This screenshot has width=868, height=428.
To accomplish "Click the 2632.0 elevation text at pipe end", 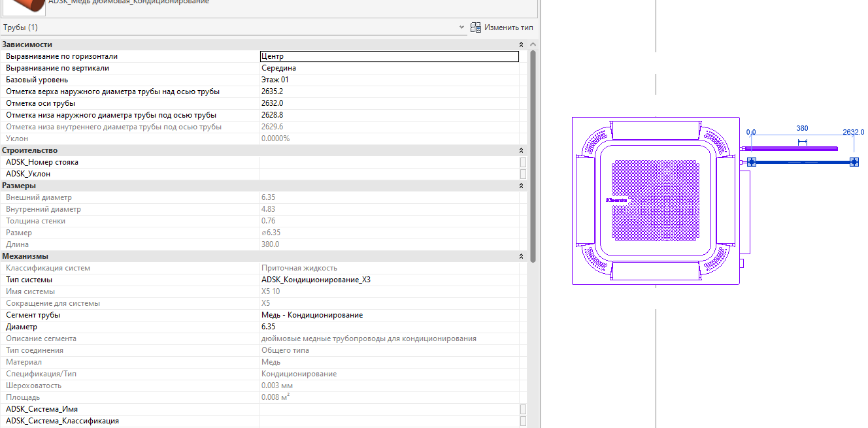I will (x=854, y=132).
